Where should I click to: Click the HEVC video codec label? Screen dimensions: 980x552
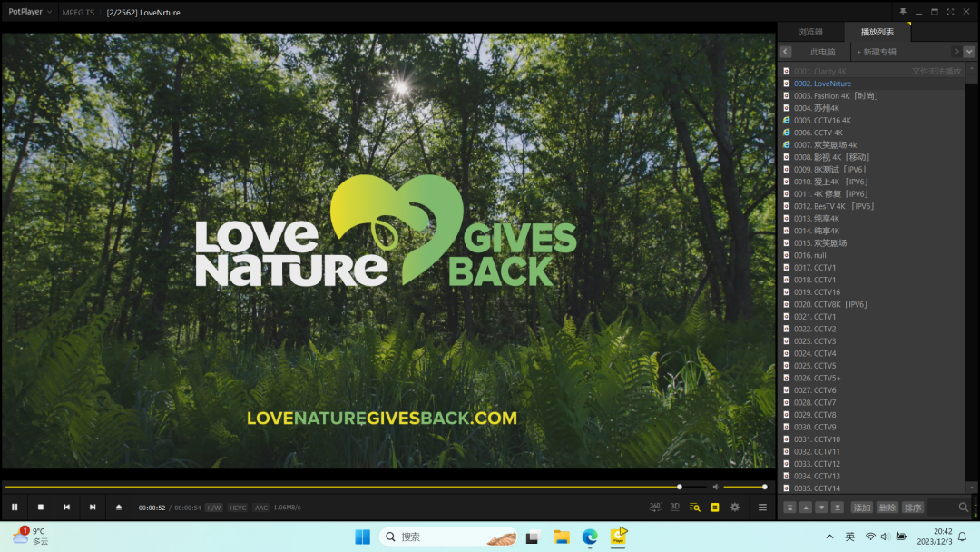click(238, 508)
